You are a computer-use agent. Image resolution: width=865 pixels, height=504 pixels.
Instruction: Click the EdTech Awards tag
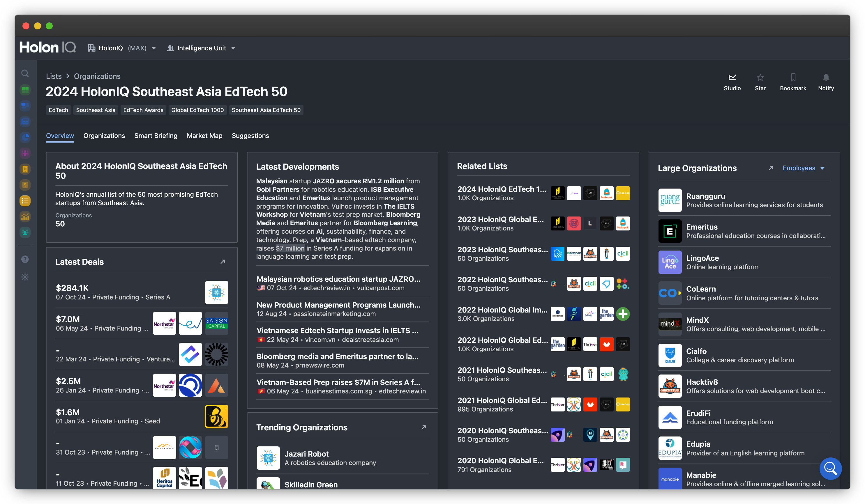click(x=143, y=110)
